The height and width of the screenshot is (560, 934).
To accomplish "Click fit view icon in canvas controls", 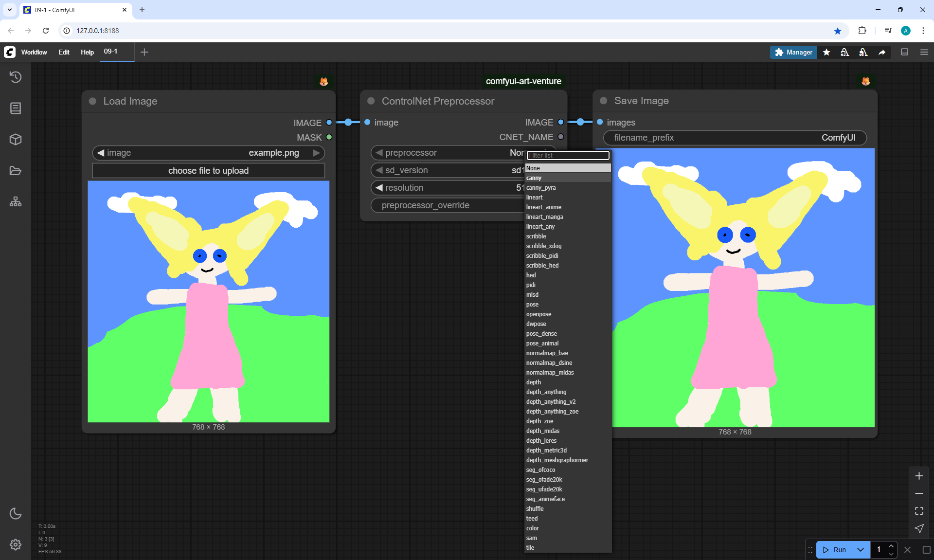I will (x=919, y=511).
